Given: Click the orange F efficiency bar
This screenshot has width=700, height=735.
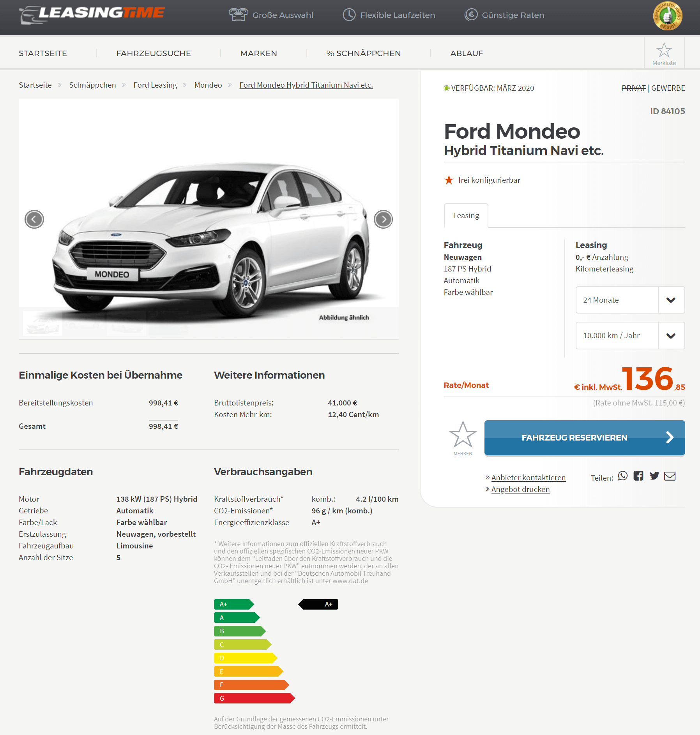Looking at the screenshot, I should [251, 685].
